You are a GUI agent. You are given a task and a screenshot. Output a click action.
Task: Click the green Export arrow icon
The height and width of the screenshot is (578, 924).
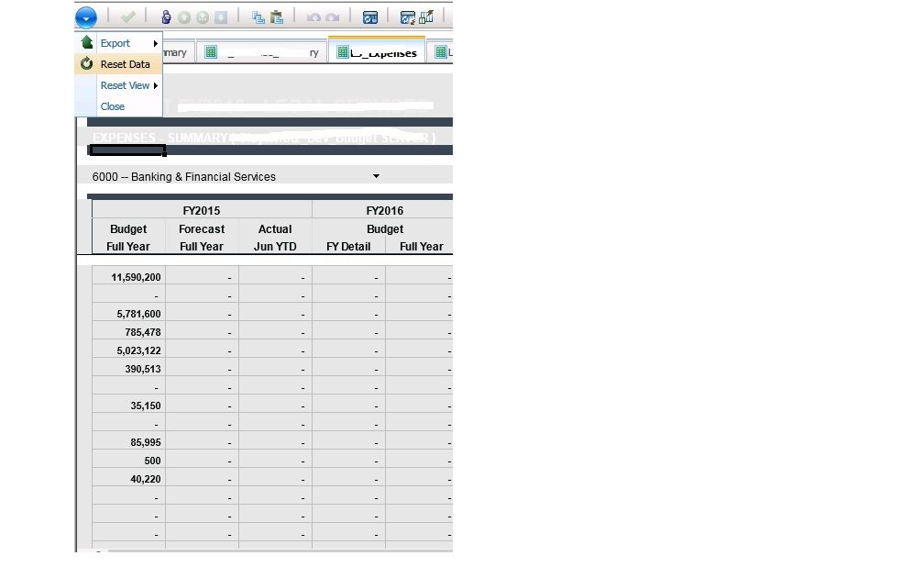[87, 42]
